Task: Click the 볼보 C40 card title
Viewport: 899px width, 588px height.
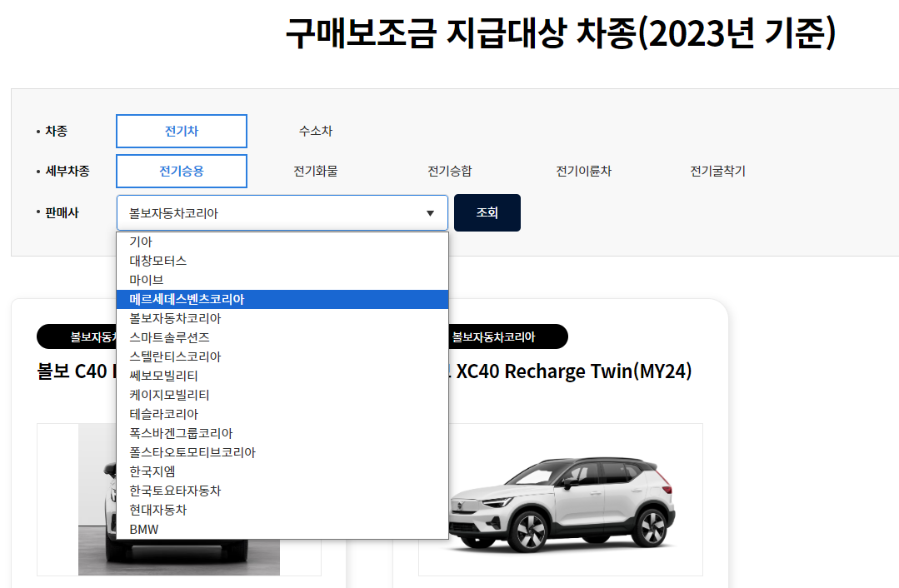Action: point(77,371)
